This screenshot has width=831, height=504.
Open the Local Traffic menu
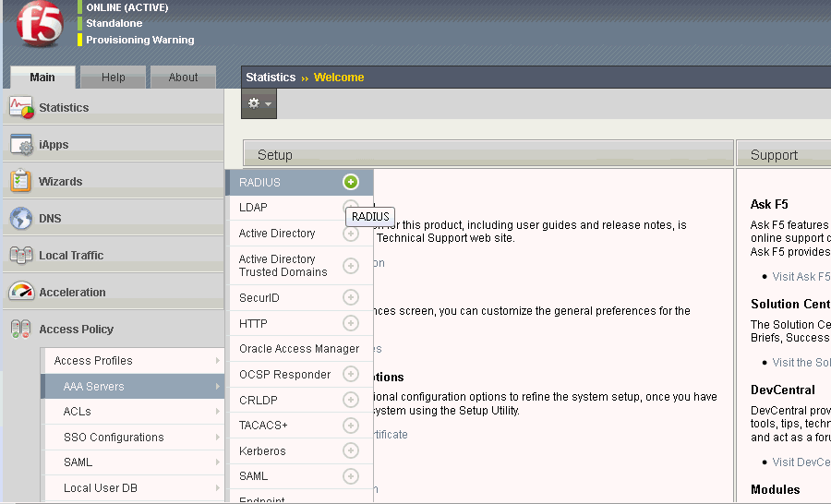point(71,256)
